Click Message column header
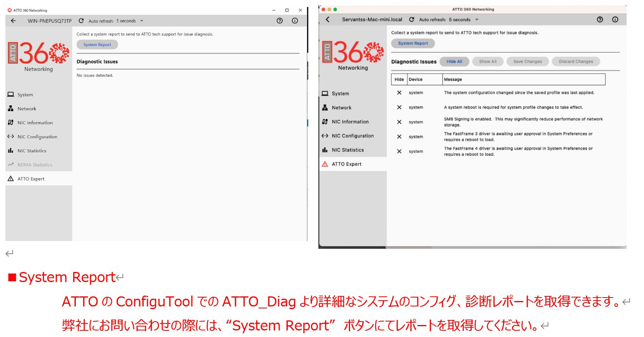 [x=524, y=79]
